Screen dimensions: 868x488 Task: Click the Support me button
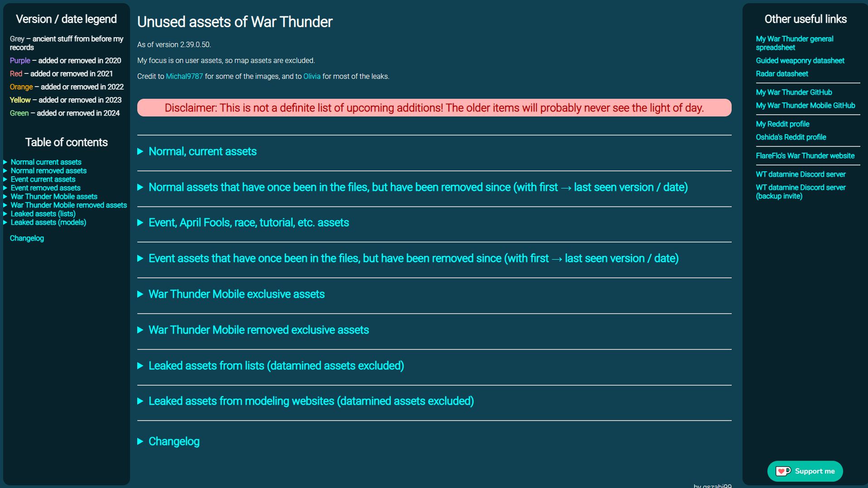tap(814, 471)
